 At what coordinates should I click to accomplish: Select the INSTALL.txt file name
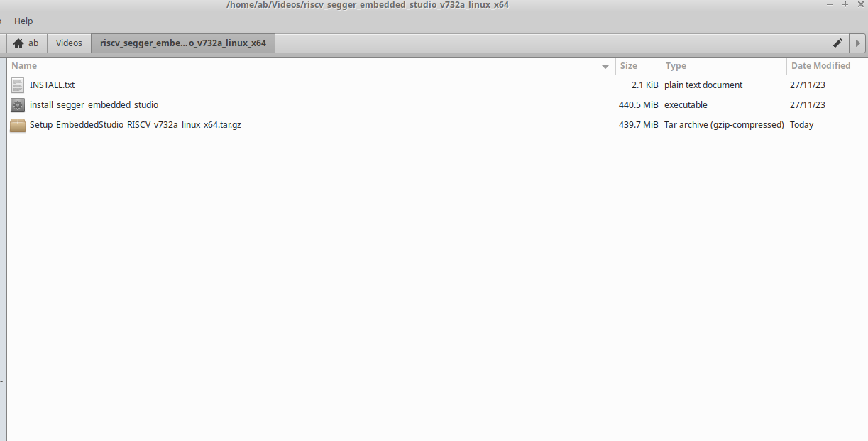click(52, 85)
